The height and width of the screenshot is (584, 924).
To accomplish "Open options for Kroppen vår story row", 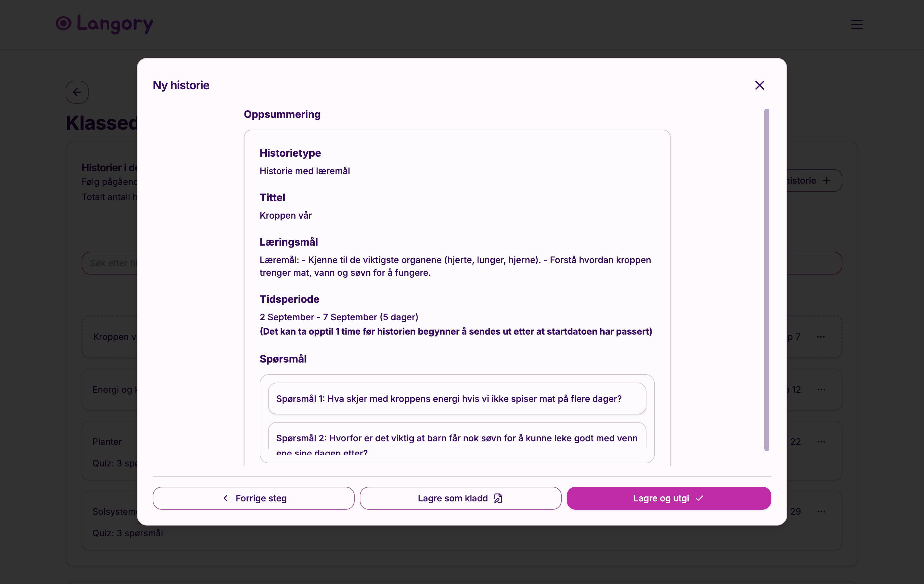I will pyautogui.click(x=821, y=337).
